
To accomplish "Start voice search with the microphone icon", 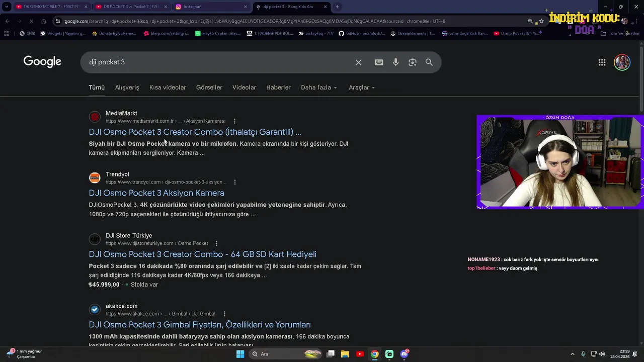I will tap(396, 62).
